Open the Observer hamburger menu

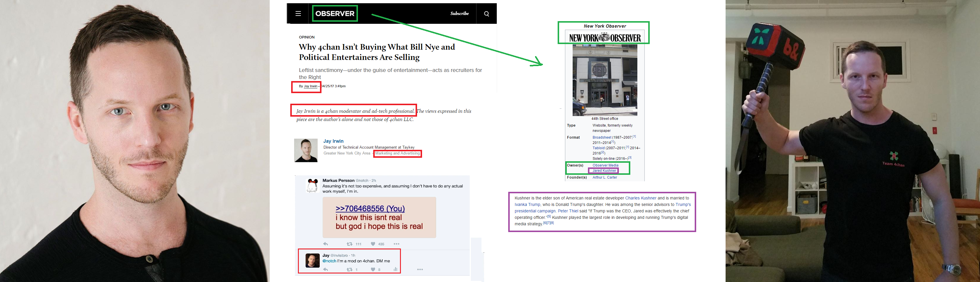(x=298, y=14)
